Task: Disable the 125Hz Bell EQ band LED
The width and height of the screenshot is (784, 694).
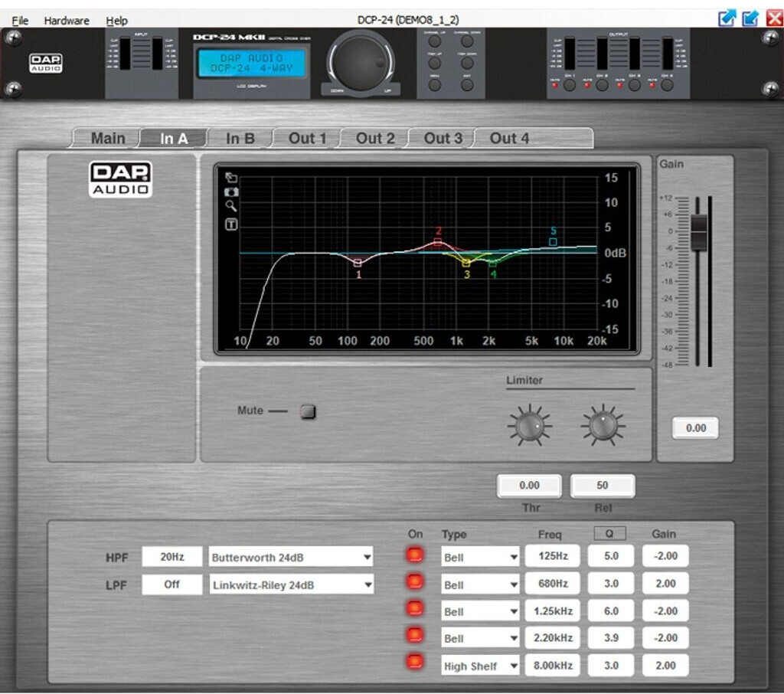Action: [x=415, y=556]
